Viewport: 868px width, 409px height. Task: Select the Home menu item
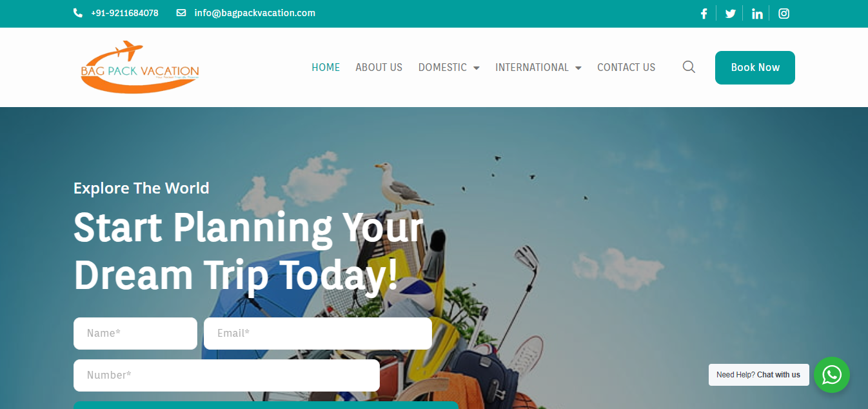326,67
